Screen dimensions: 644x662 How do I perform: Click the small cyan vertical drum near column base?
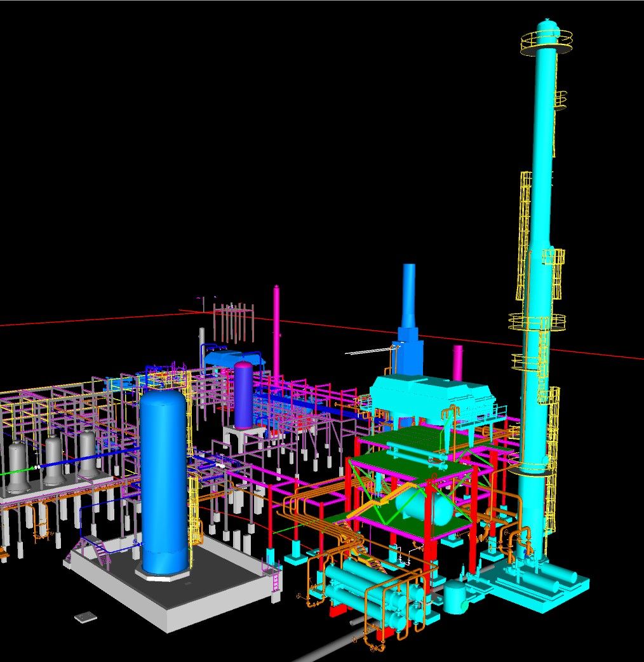pyautogui.click(x=455, y=597)
